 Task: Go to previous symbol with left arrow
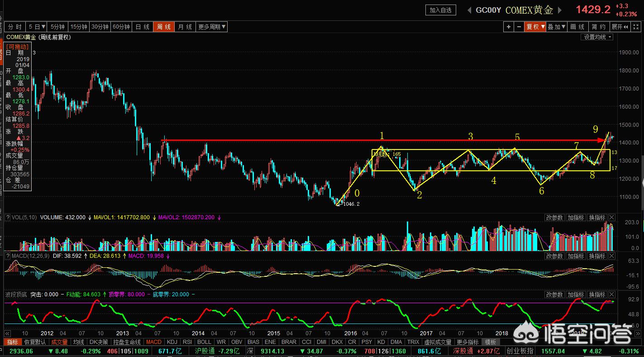point(468,10)
